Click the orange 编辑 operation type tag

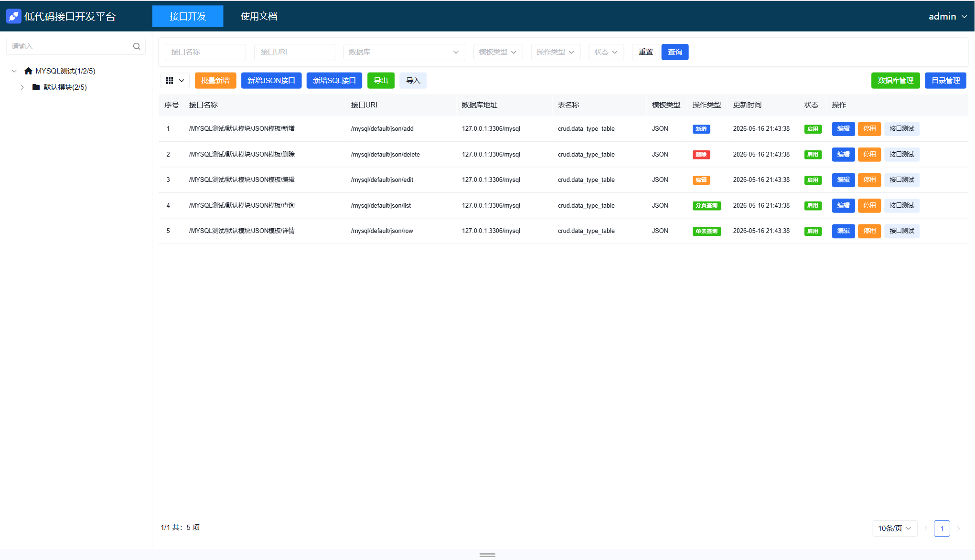[x=701, y=180]
